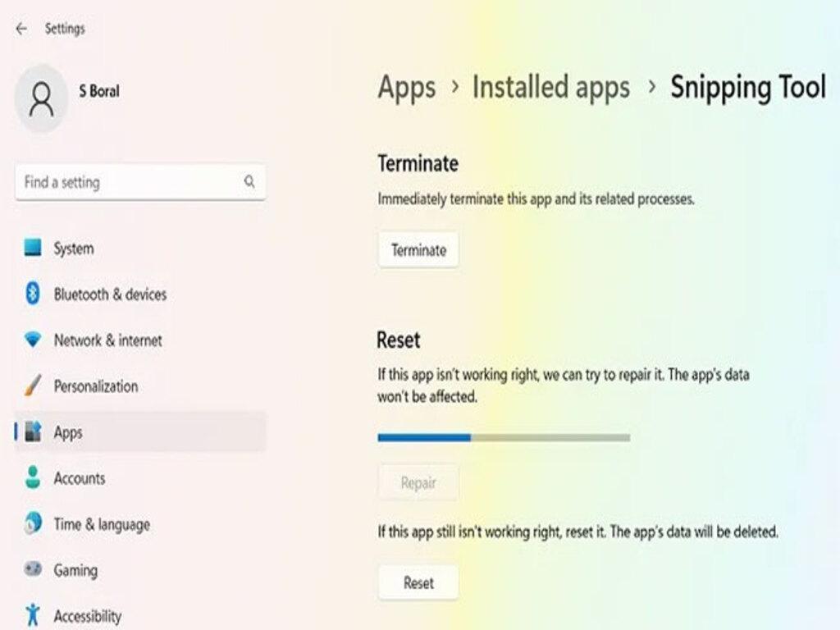Open Bluetooth & devices via its icon
Viewport: 840px width, 630px height.
33,294
